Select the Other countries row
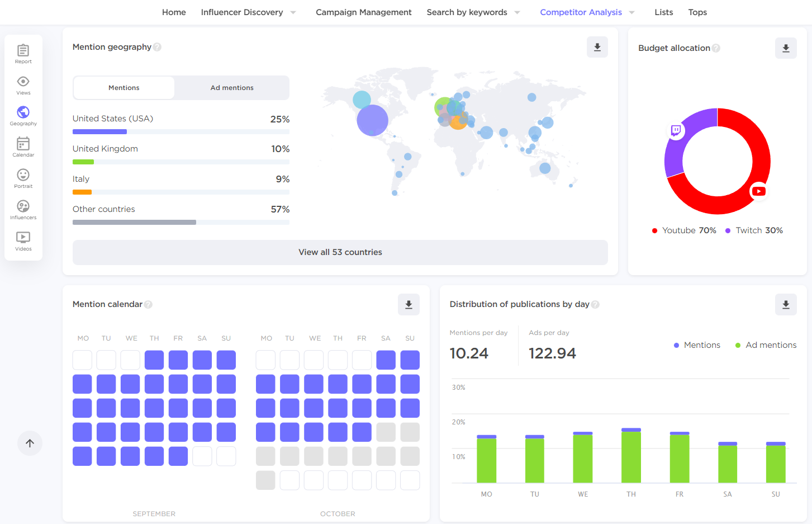This screenshot has height=524, width=812. (181, 214)
